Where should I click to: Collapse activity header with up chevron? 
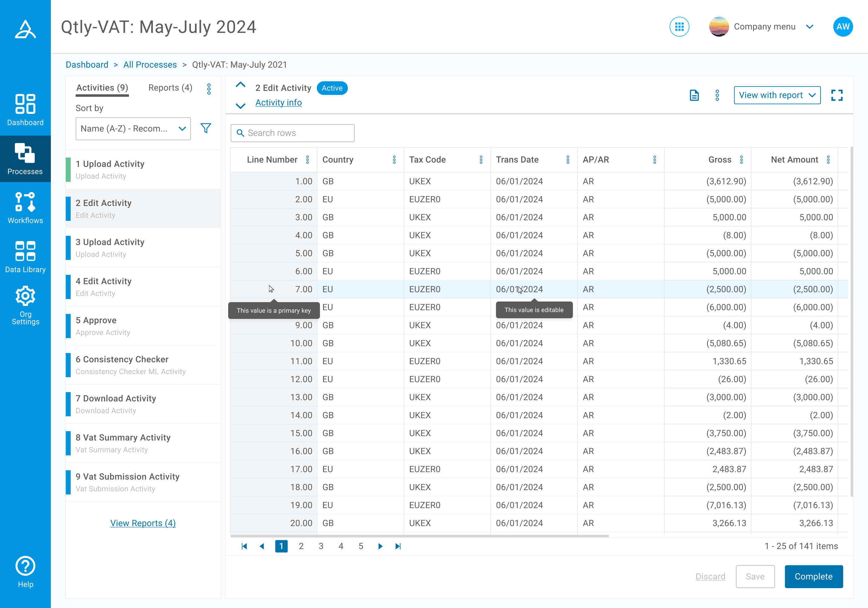[241, 85]
